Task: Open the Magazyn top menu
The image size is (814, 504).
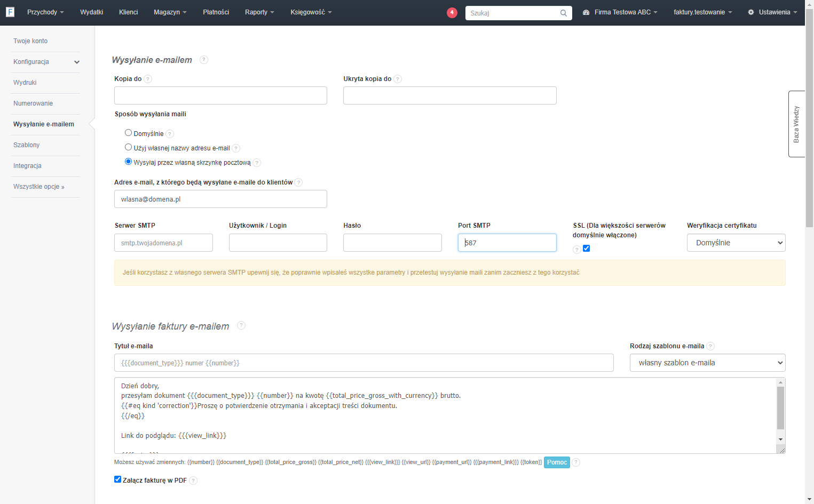Action: tap(170, 12)
